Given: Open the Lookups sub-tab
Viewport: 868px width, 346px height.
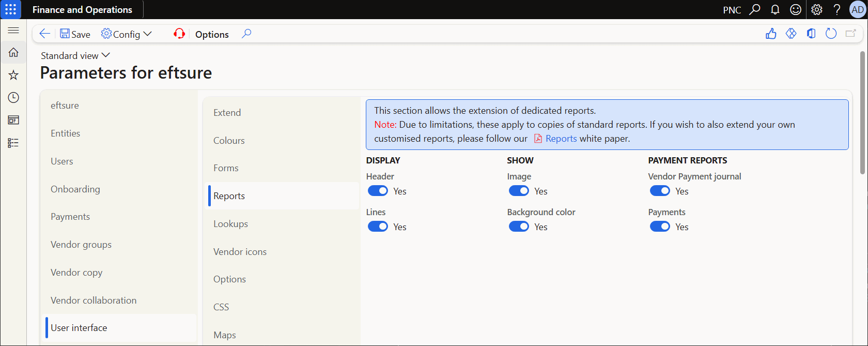Looking at the screenshot, I should click(282, 224).
